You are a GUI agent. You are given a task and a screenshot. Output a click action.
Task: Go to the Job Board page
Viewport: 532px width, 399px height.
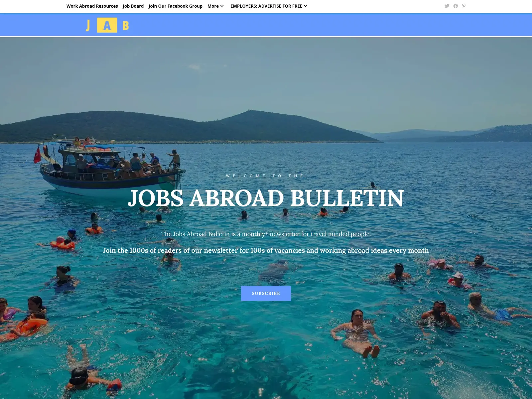click(133, 6)
